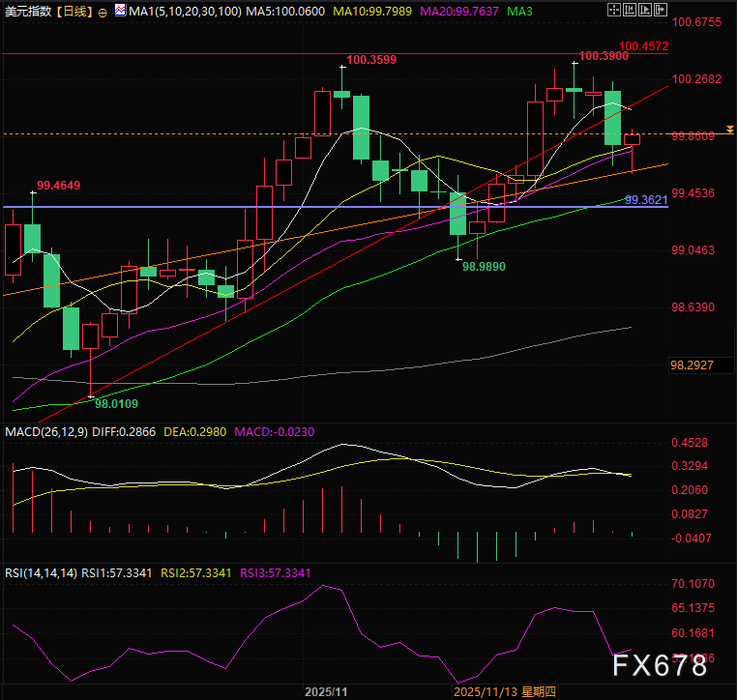
Task: Click the 2025/11 month label on time axis
Action: [325, 692]
